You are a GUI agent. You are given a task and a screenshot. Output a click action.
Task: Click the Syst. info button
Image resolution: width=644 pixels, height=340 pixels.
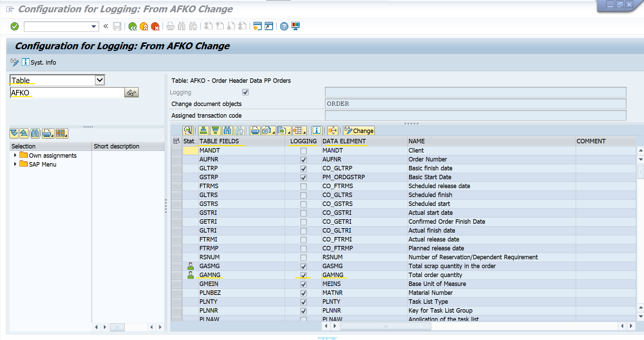pos(39,62)
